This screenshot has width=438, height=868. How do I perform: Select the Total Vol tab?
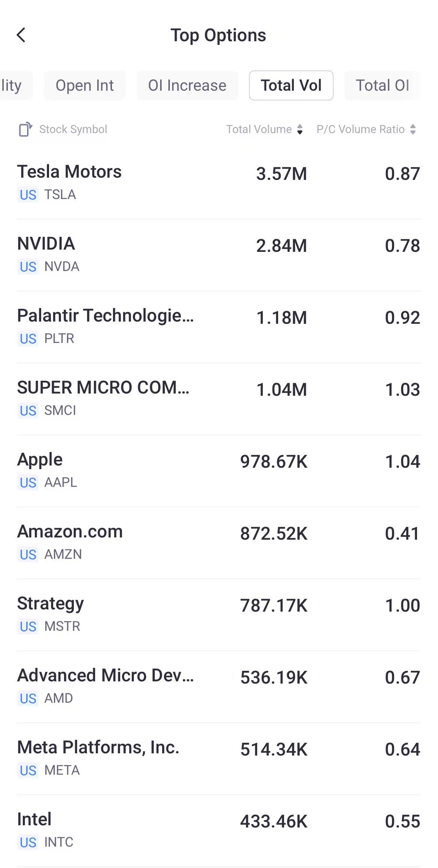[x=291, y=86]
